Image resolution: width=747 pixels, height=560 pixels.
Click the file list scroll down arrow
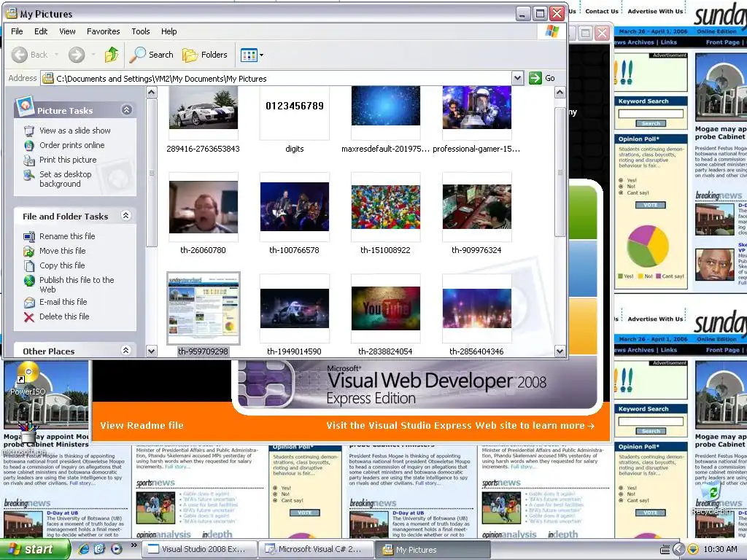pos(560,351)
